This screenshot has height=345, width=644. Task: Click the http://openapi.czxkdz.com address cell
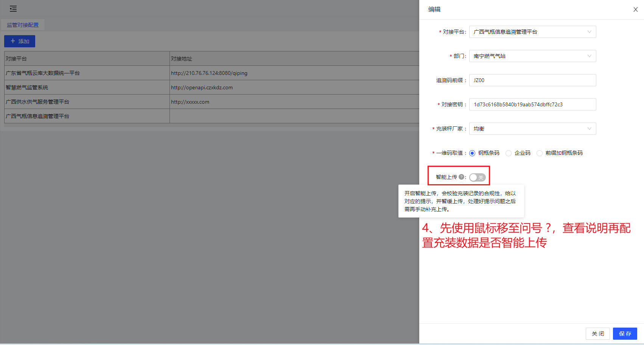coord(202,87)
